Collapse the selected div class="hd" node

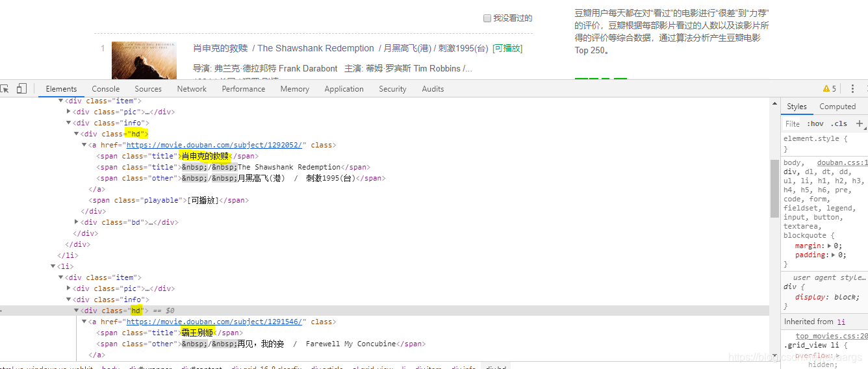tap(77, 311)
